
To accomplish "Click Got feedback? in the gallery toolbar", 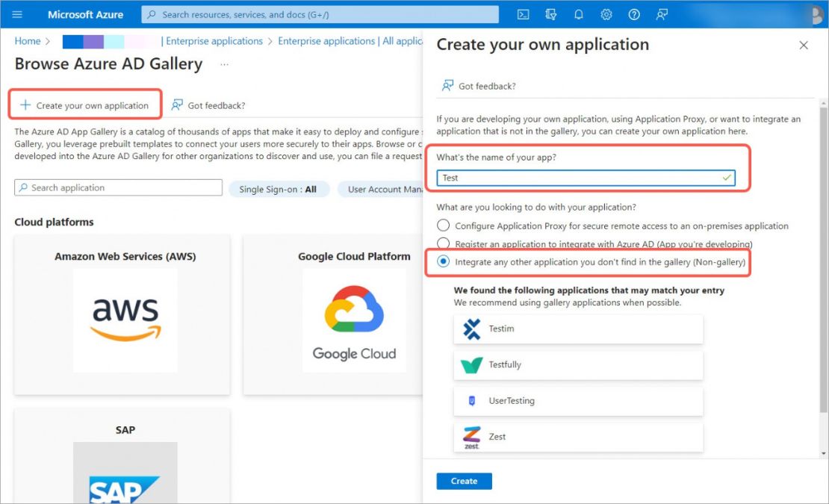I will pos(209,105).
